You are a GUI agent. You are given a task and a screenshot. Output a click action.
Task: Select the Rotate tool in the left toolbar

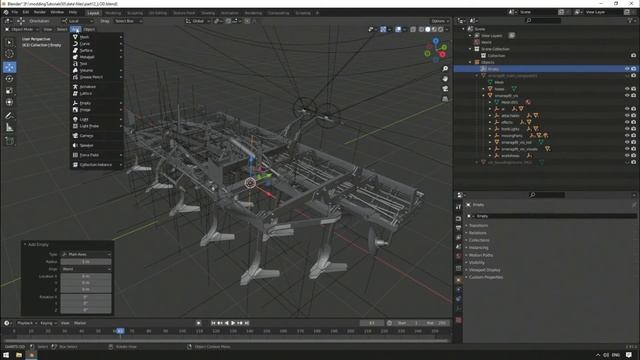tap(9, 79)
